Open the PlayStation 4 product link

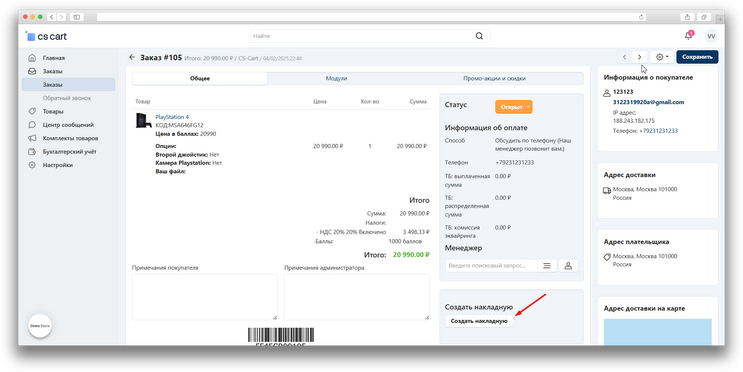[172, 117]
